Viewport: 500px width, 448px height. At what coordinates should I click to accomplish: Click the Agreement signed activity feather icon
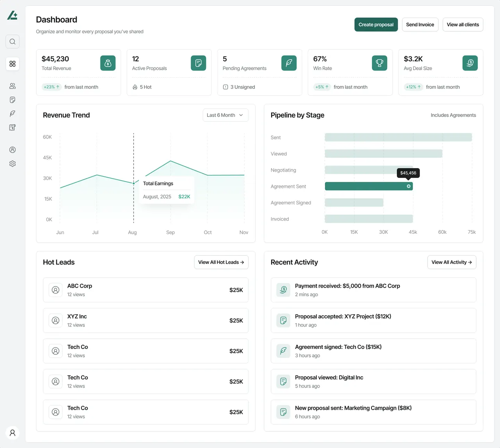284,351
